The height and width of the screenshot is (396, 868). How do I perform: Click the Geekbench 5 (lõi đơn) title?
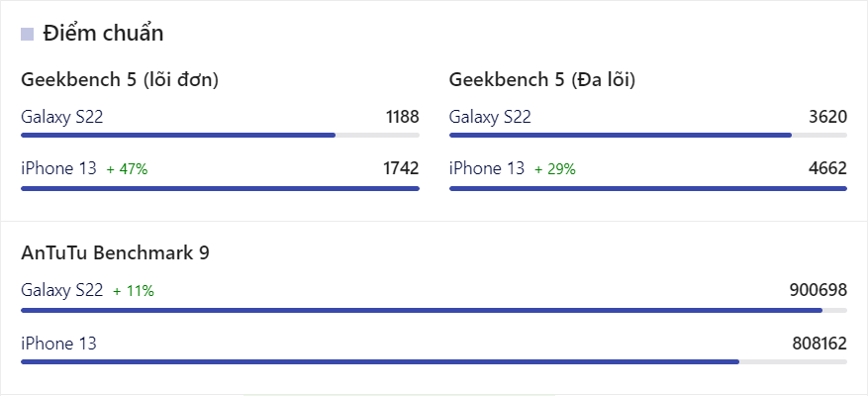point(120,80)
